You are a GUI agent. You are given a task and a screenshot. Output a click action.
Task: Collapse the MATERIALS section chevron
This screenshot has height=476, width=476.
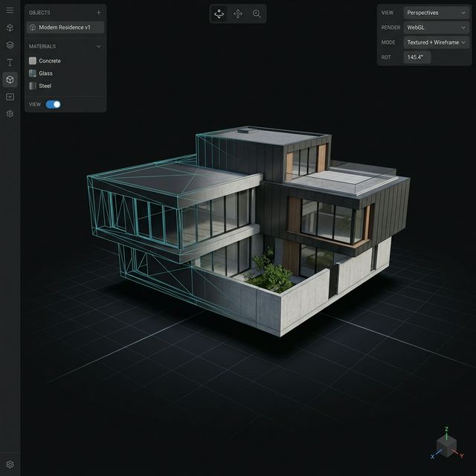(99, 46)
